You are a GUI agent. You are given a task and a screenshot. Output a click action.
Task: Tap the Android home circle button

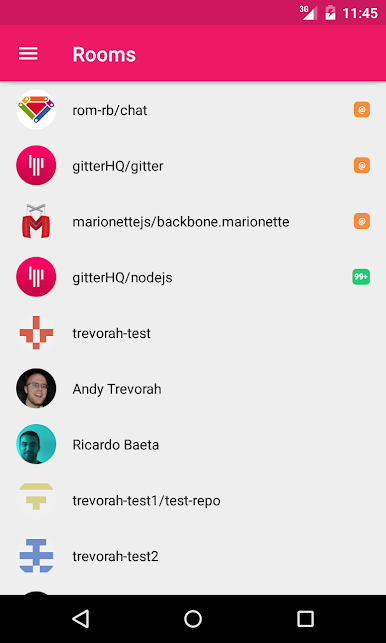tap(193, 618)
